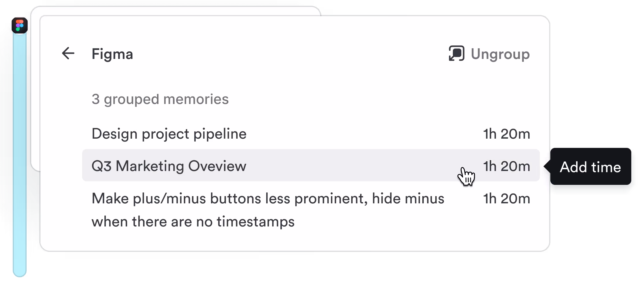
Task: Select the Design project pipeline memory
Action: coord(169,134)
